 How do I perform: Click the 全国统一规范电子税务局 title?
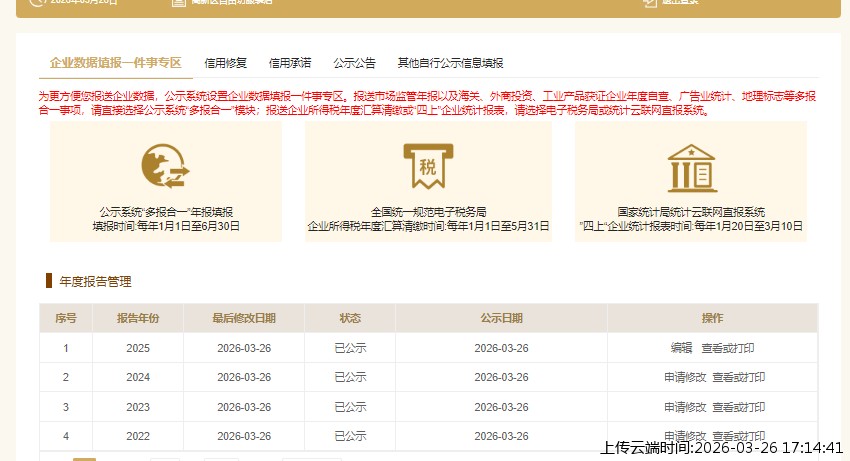click(428, 212)
